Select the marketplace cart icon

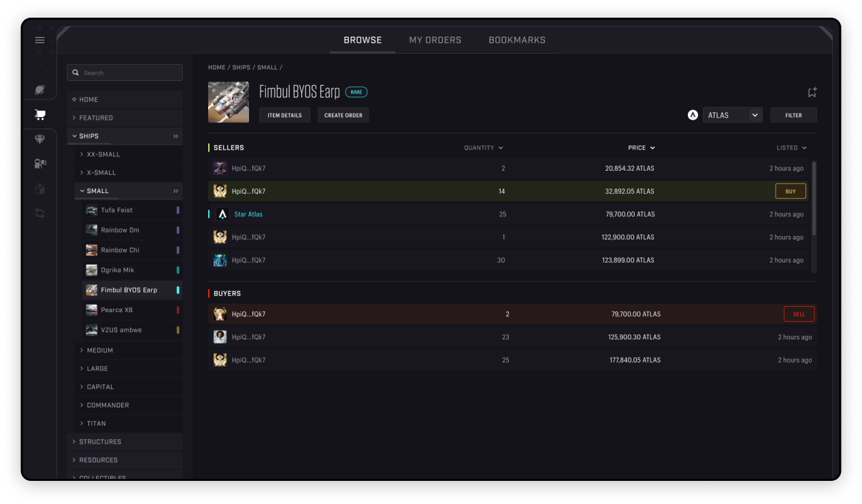click(x=39, y=115)
